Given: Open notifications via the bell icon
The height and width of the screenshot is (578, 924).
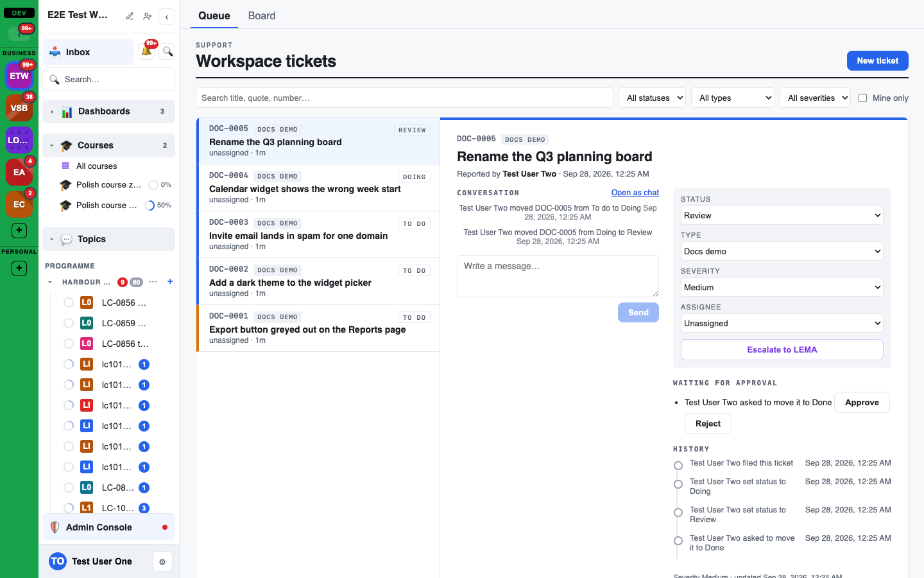Looking at the screenshot, I should click(147, 51).
